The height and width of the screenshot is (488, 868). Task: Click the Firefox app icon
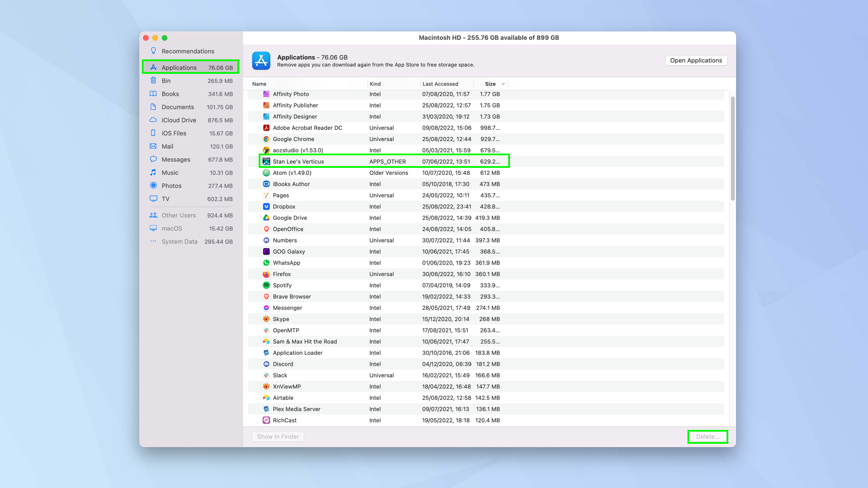click(266, 274)
